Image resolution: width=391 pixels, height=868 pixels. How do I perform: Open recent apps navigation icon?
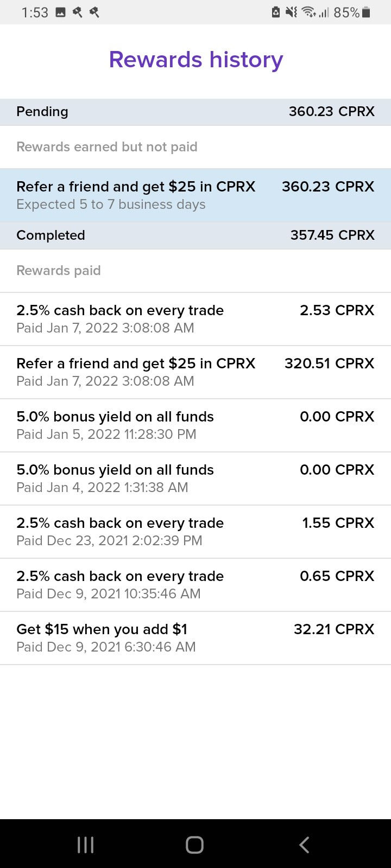click(85, 845)
